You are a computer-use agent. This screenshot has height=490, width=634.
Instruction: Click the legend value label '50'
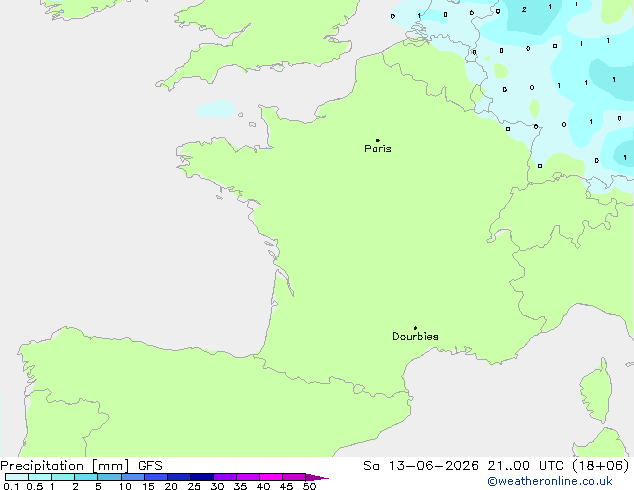coord(309,486)
